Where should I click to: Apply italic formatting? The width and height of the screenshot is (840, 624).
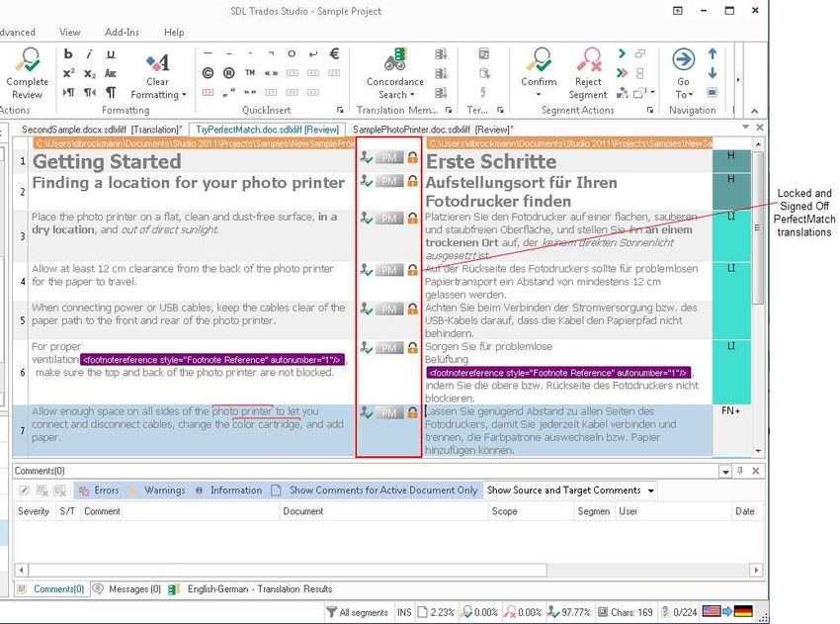point(90,53)
